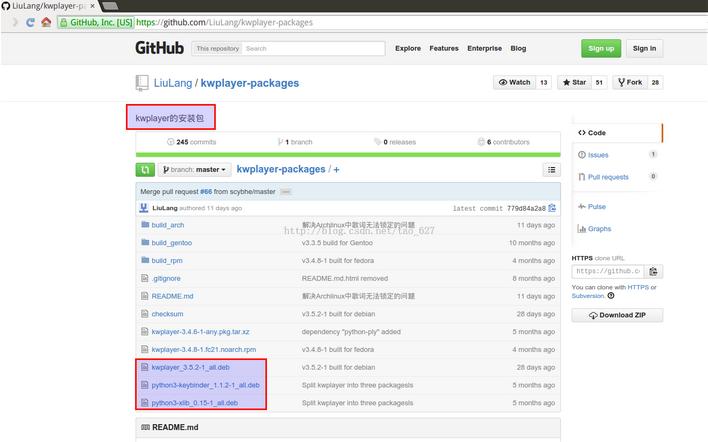Open the checksum file link
Image resolution: width=708 pixels, height=442 pixels.
[168, 314]
